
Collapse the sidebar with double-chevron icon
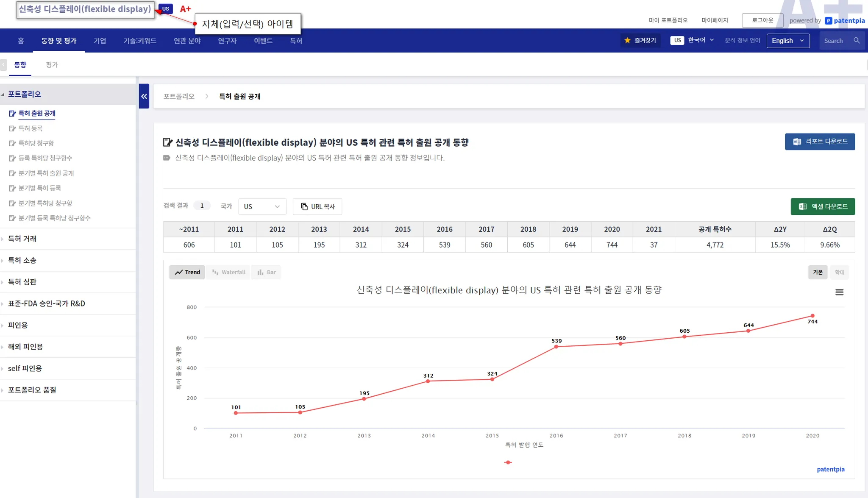point(144,96)
